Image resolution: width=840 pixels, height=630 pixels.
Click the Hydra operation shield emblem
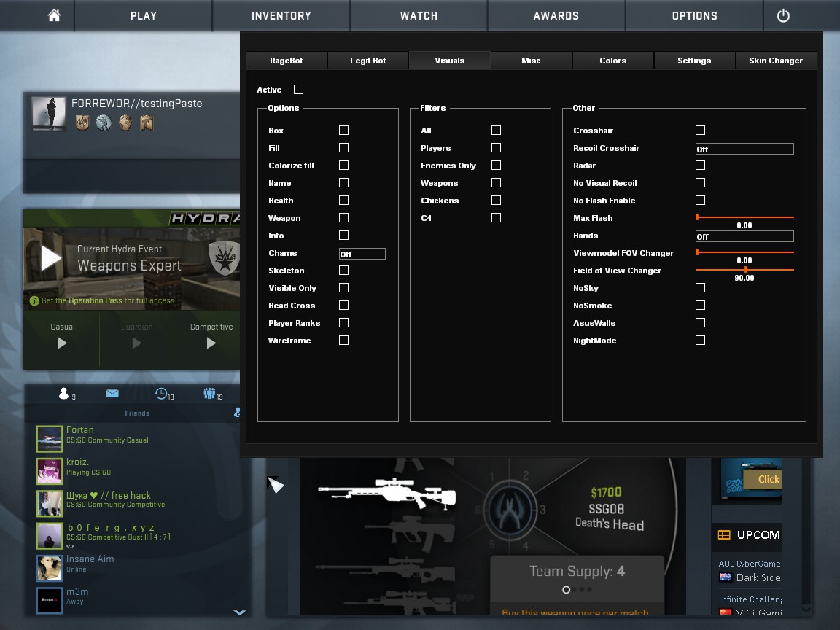pyautogui.click(x=224, y=257)
